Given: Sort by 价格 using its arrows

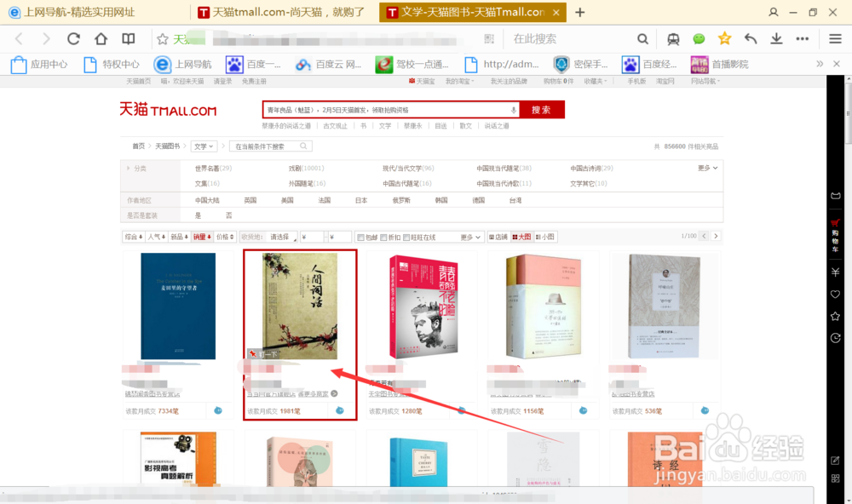Looking at the screenshot, I should point(225,237).
